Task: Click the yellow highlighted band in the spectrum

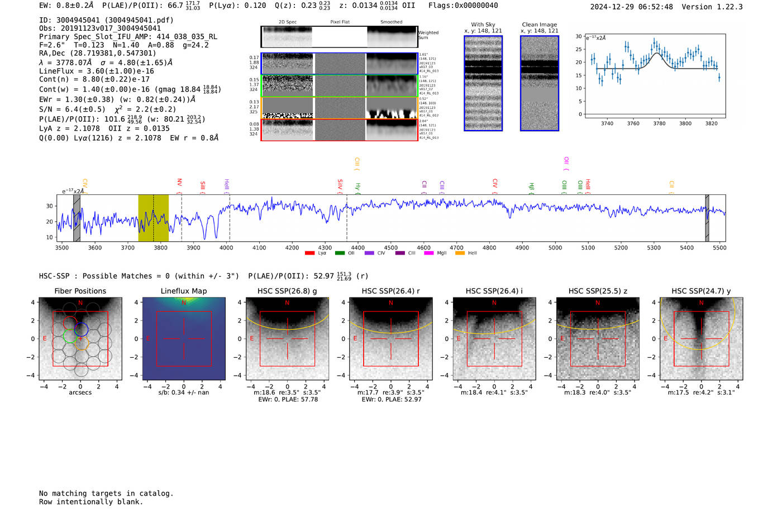Action: tap(154, 218)
